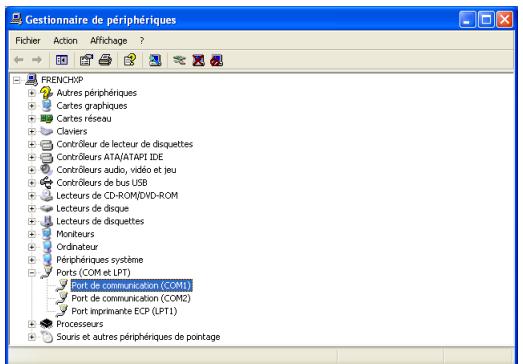The width and height of the screenshot is (523, 364).
Task: Open the Fichier menu
Action: click(28, 41)
